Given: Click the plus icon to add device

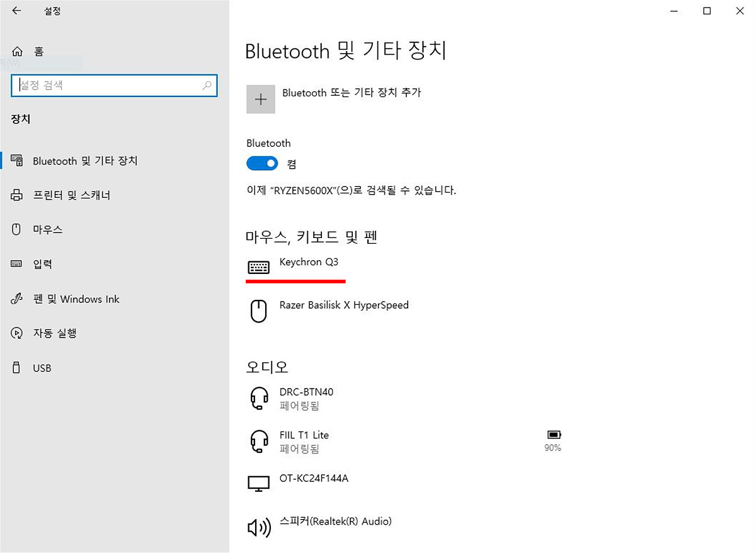Looking at the screenshot, I should [261, 100].
